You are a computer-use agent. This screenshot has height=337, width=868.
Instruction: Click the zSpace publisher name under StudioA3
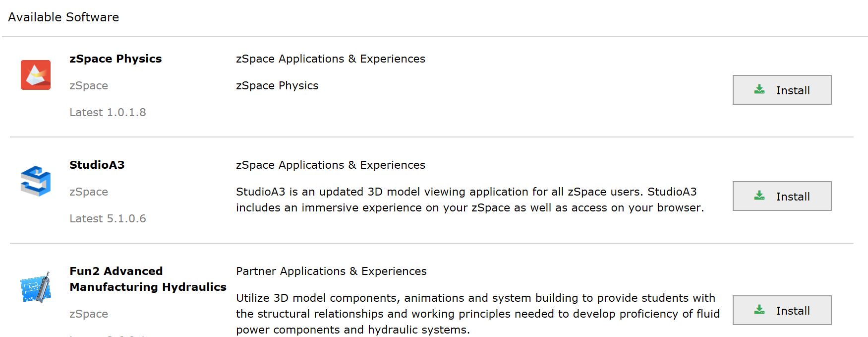tap(88, 192)
